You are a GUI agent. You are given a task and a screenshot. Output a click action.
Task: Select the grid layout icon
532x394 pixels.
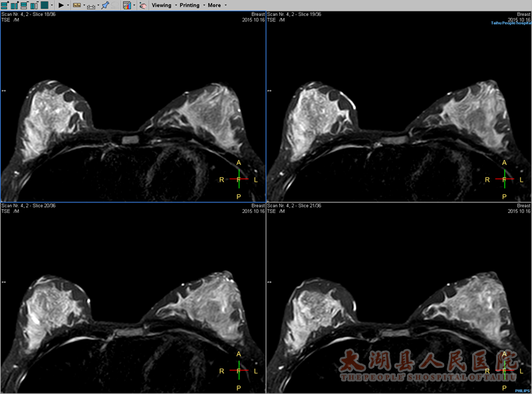click(44, 5)
